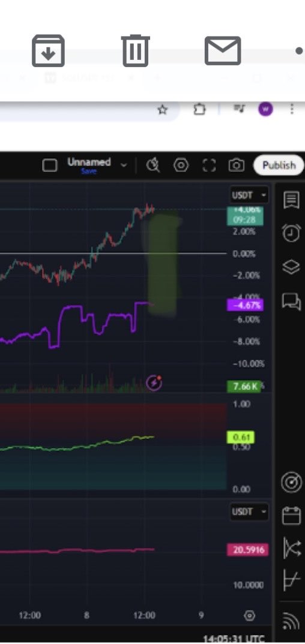This screenshot has width=305, height=644.
Task: Open the quick search icon
Action: (x=153, y=165)
